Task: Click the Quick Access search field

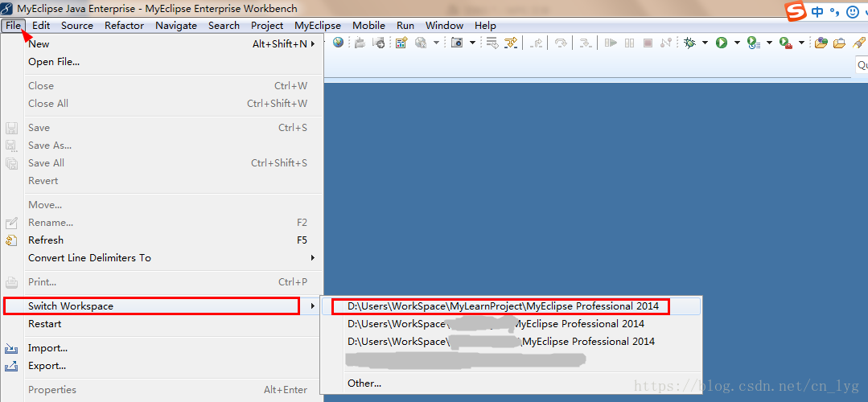Action: tap(862, 65)
